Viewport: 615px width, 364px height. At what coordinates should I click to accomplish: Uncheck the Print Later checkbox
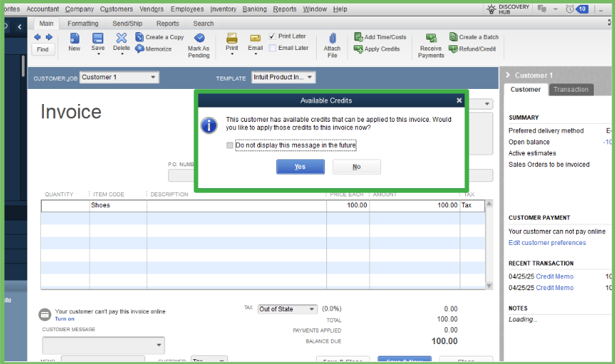point(272,36)
